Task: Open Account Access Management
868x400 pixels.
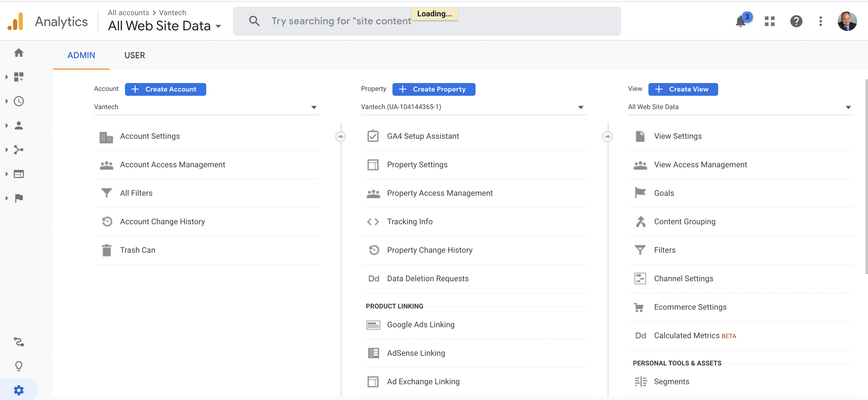Action: point(207,165)
